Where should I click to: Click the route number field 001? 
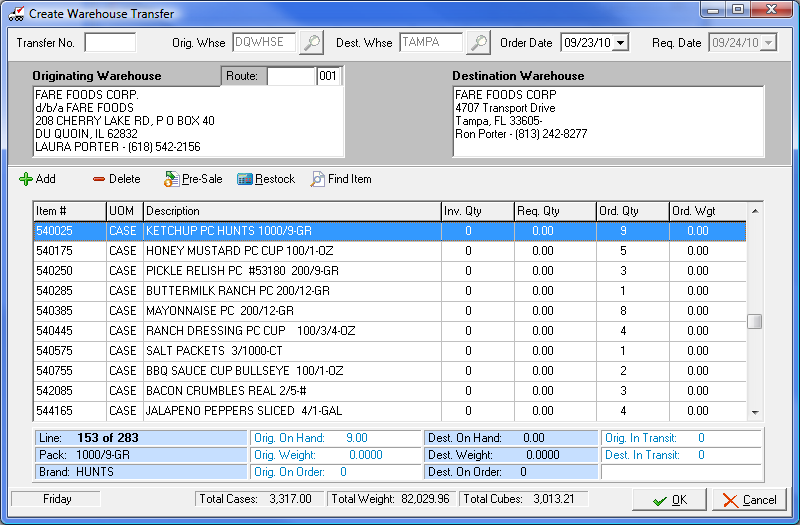[329, 77]
